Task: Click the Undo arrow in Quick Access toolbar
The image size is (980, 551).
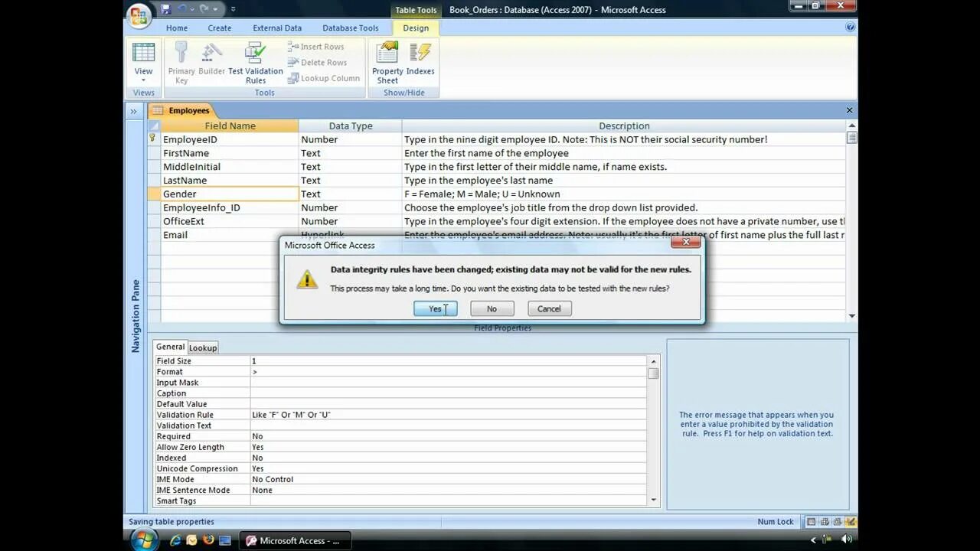Action: coord(182,9)
